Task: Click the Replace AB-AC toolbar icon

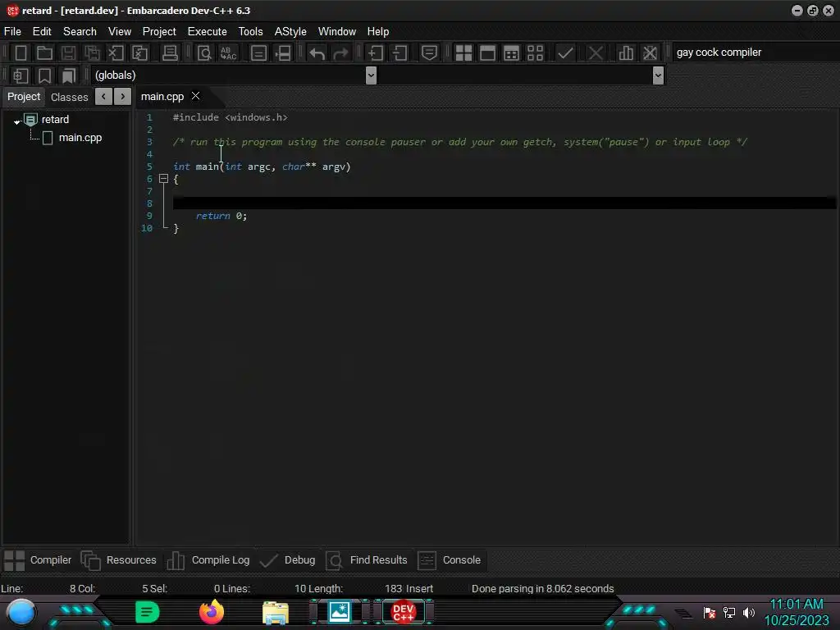Action: [x=228, y=52]
